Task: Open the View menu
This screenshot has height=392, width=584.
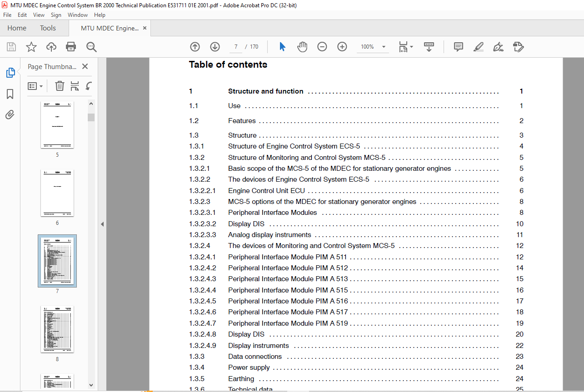Action: pos(39,15)
